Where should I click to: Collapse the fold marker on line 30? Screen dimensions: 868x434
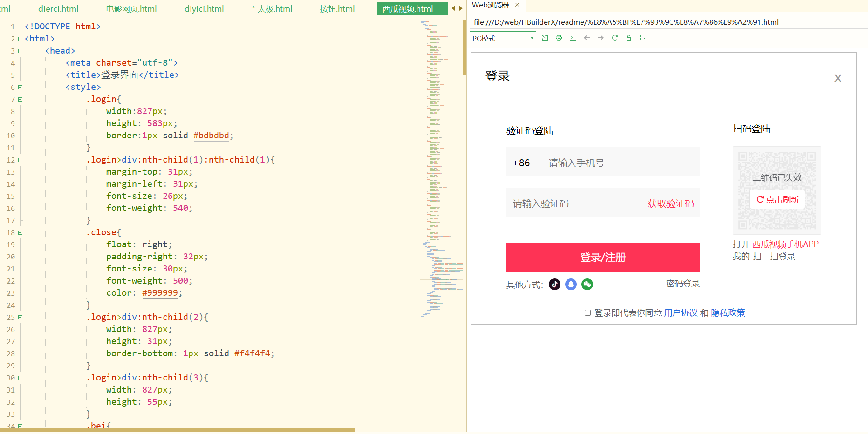[20, 378]
